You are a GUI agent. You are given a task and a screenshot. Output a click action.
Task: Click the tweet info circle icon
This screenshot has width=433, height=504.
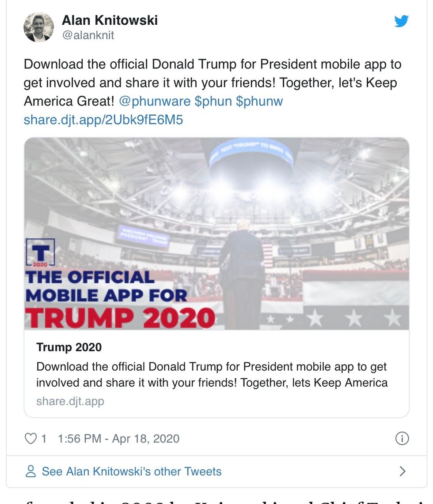[402, 438]
